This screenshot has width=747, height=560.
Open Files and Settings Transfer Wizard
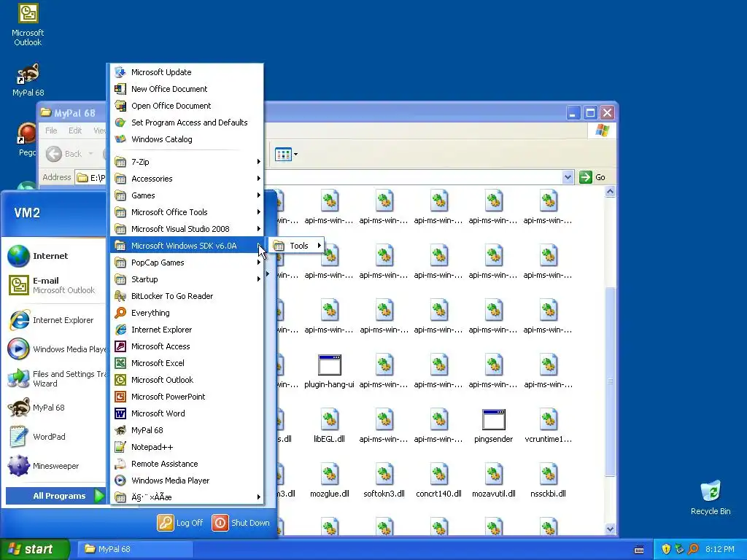coord(55,378)
